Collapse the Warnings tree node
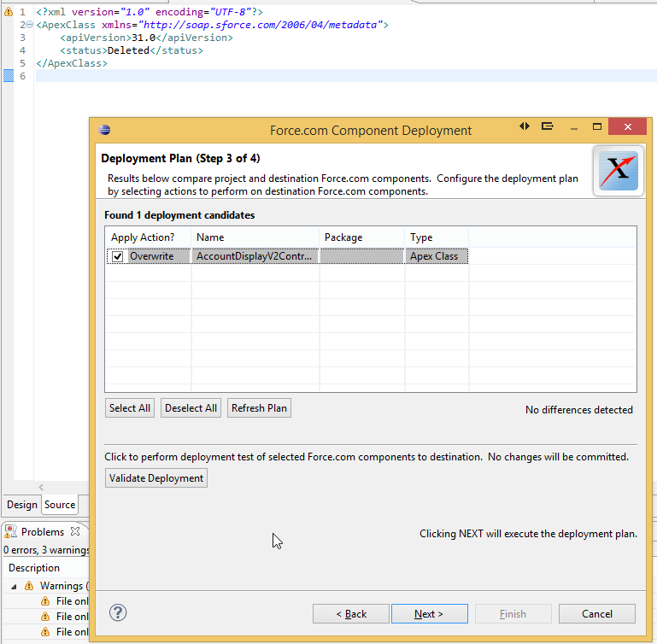Image resolution: width=657 pixels, height=644 pixels. [x=14, y=586]
